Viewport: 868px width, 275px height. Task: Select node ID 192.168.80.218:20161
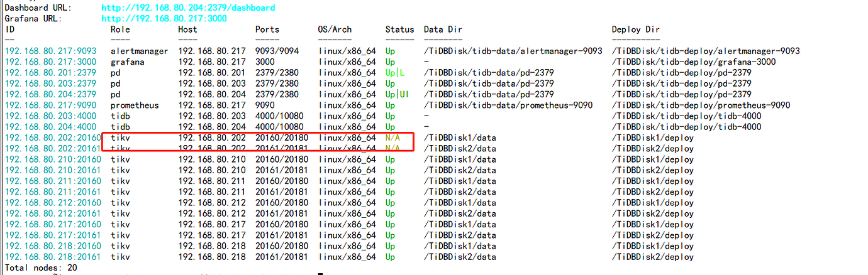click(53, 257)
